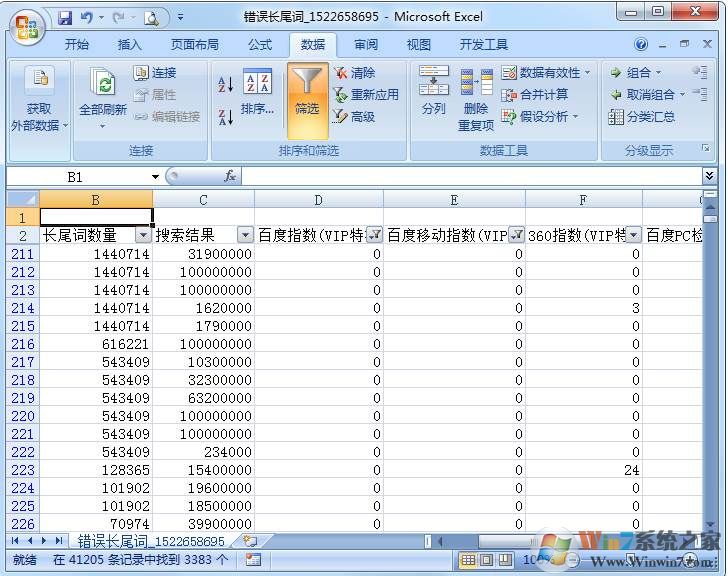Sort descending with the Z-A icon
Screen dimensions: 728x576
226,116
